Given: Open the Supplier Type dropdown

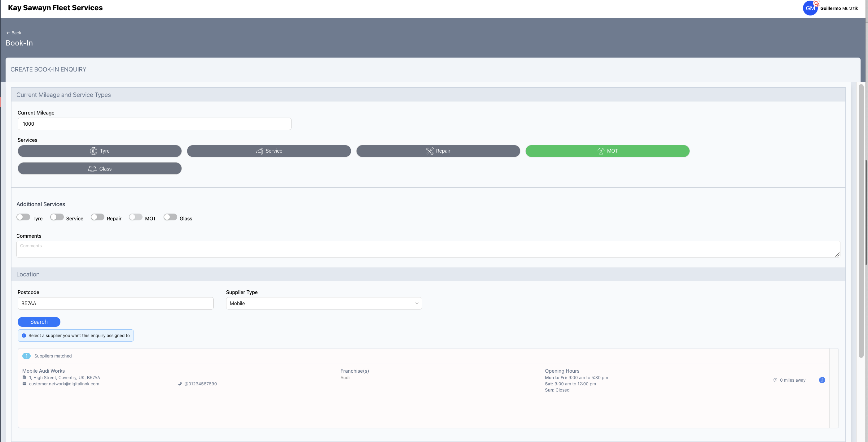Looking at the screenshot, I should pos(324,303).
